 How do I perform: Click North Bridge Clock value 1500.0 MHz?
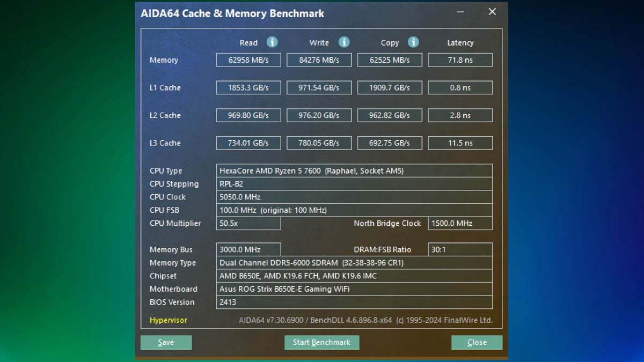click(x=460, y=223)
